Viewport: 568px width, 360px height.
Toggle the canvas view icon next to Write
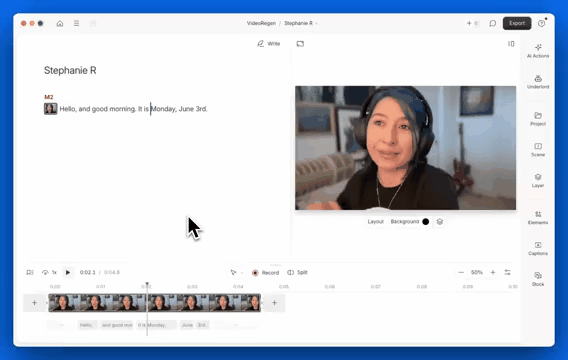coord(300,44)
